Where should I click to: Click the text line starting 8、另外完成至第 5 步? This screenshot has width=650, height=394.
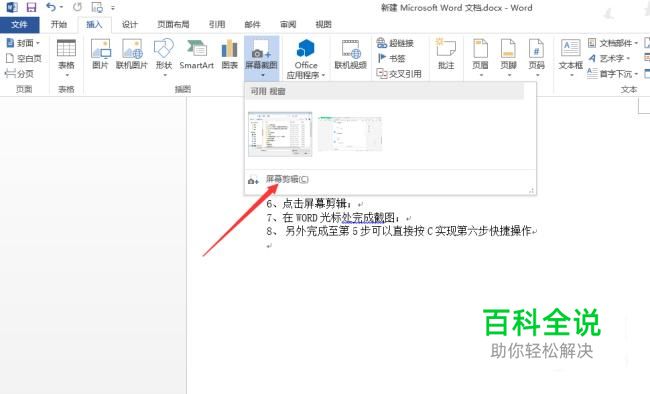(399, 231)
